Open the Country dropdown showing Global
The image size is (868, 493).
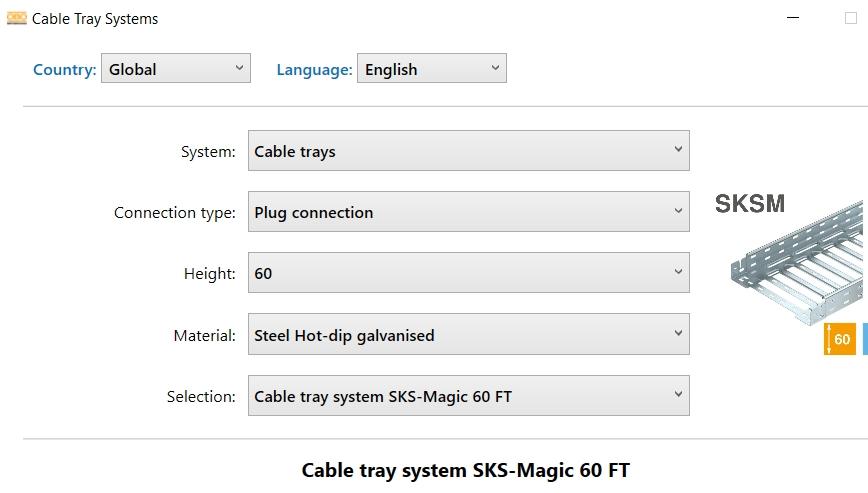pos(175,69)
